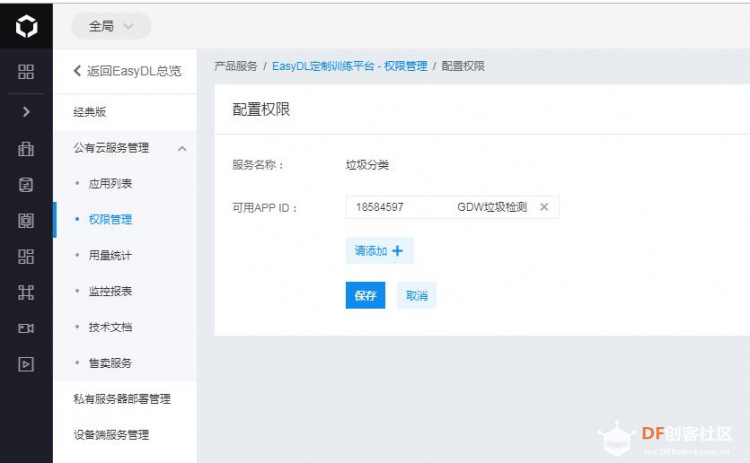Viewport: 750px width, 463px height.
Task: Click the 配置权限 page heading
Action: point(261,110)
